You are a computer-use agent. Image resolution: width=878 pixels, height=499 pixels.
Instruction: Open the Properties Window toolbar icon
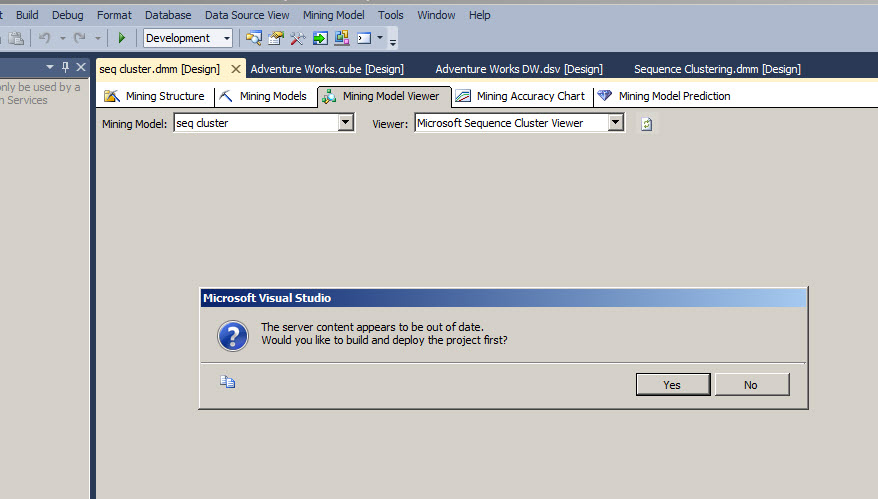coord(275,38)
